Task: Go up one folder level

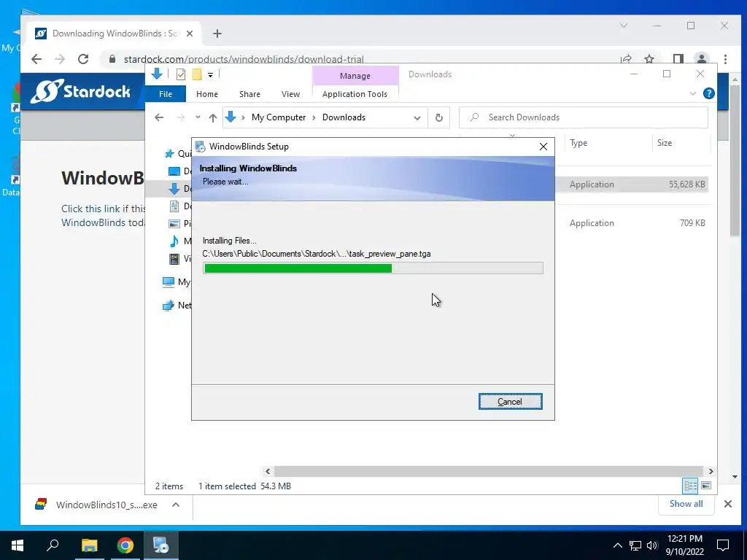Action: click(213, 117)
